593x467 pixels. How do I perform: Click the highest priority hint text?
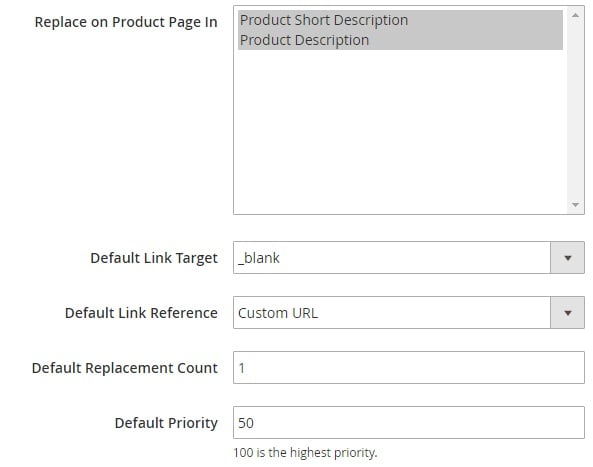click(x=305, y=453)
